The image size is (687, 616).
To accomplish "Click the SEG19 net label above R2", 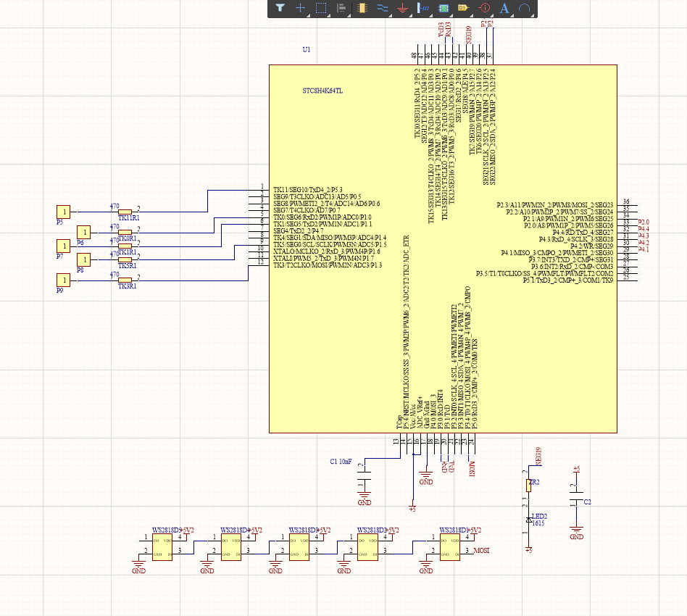I will [x=538, y=456].
